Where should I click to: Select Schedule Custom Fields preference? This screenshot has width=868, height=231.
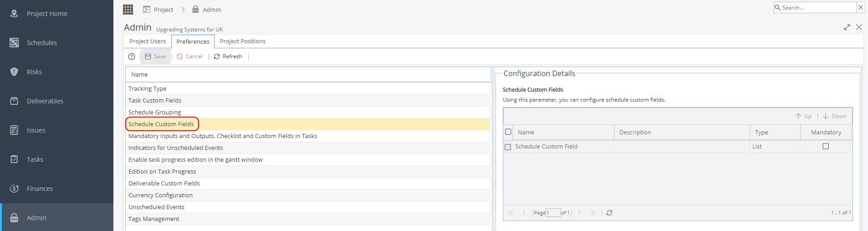point(308,124)
